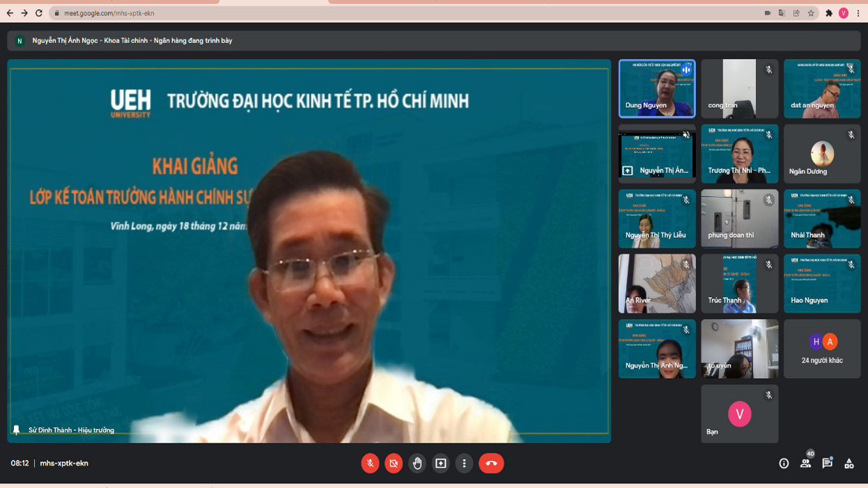Select Nguyễn Thị Thý Liễu's video tile
Image resolution: width=868 pixels, height=488 pixels.
(x=657, y=219)
